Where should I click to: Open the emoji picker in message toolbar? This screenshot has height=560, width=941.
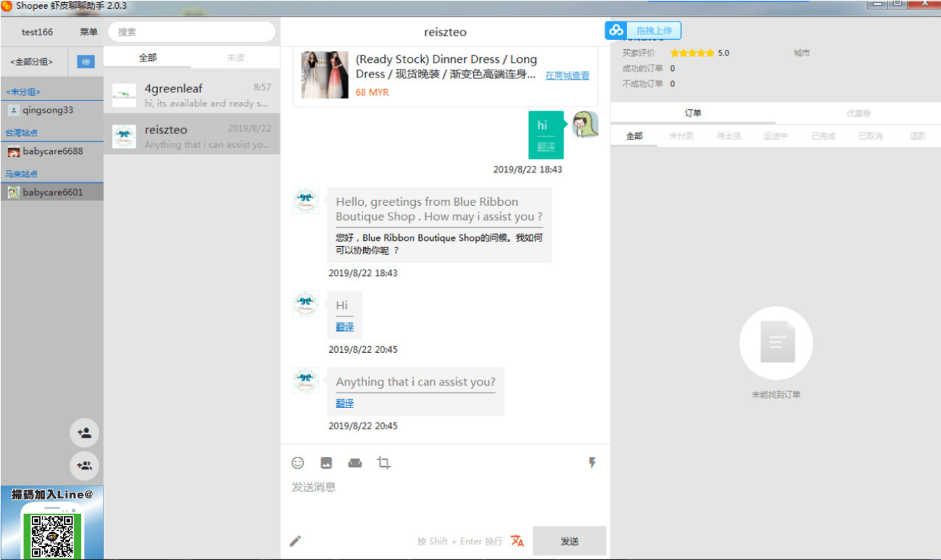[298, 463]
